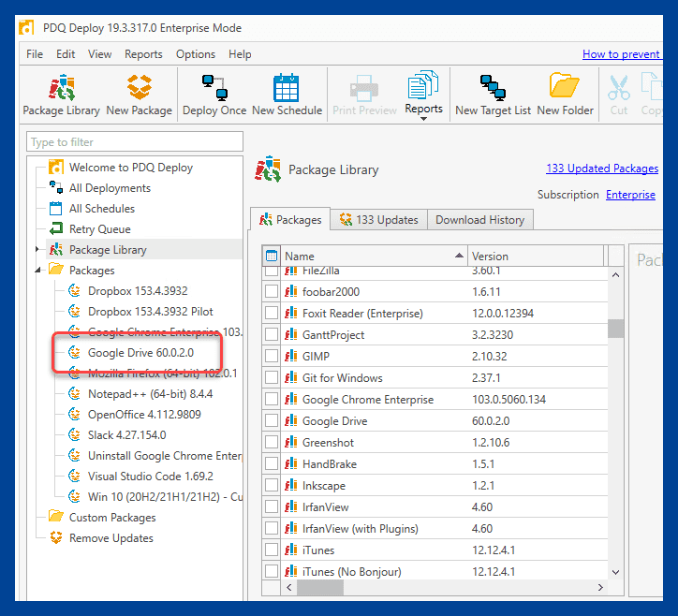Click the GIMP library package icon
This screenshot has height=616, width=678.
click(x=291, y=356)
